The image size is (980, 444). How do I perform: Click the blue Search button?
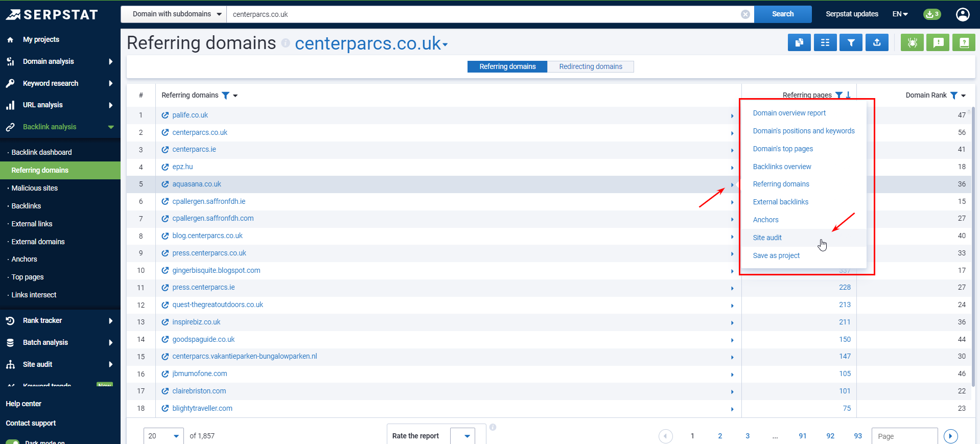pos(782,14)
